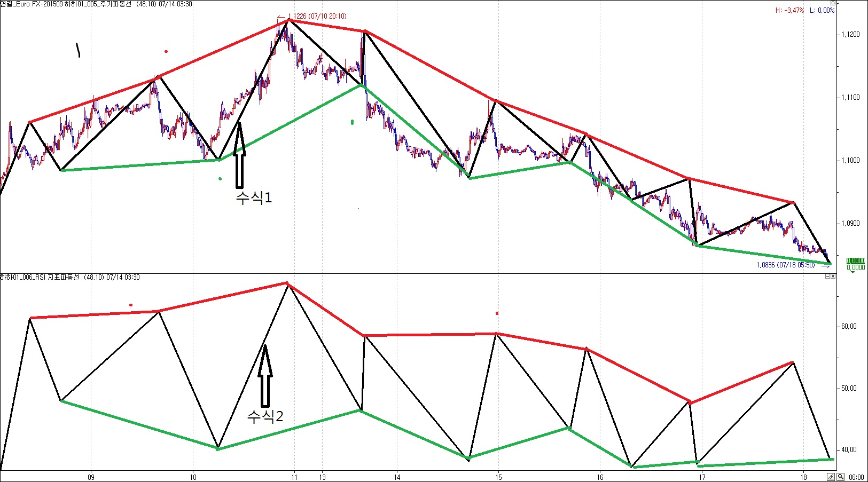Click the H: -3.47% readout
This screenshot has height=482, width=868.
click(x=789, y=10)
